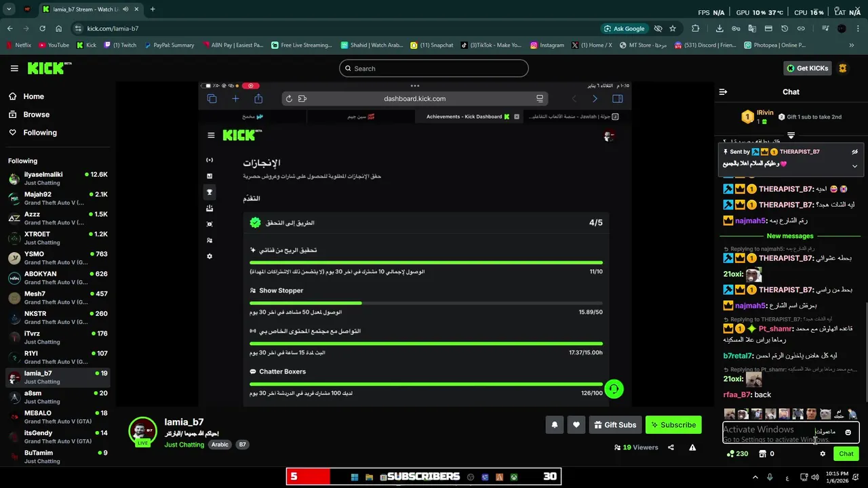Screen dimensions: 868x488
Task: Open Achievements tab in streamed browser
Action: (468, 117)
